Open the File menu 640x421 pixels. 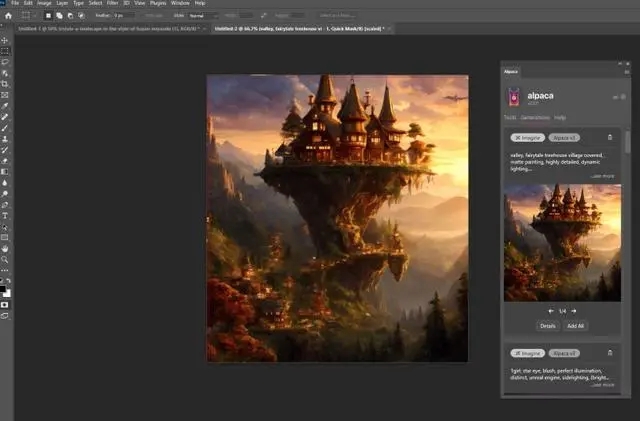click(x=15, y=3)
